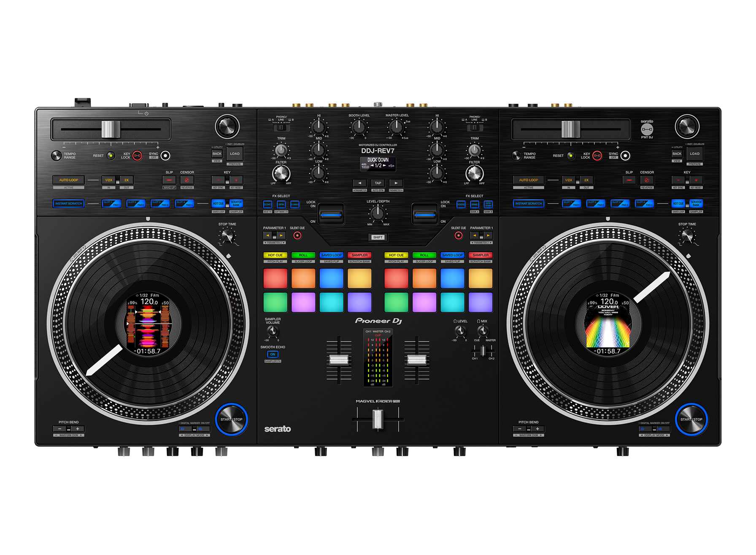Viewport: 756px width, 555px height.
Task: Raise key with left deck KEY plus button
Action: click(236, 180)
